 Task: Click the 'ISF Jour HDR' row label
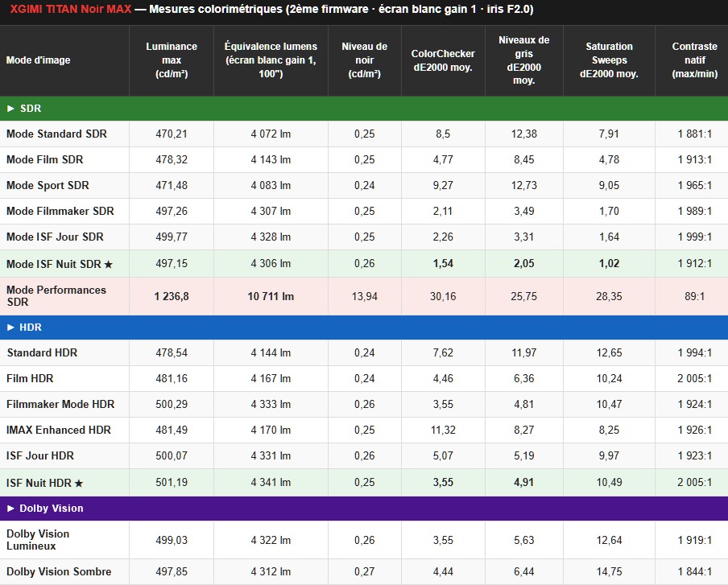(x=40, y=456)
